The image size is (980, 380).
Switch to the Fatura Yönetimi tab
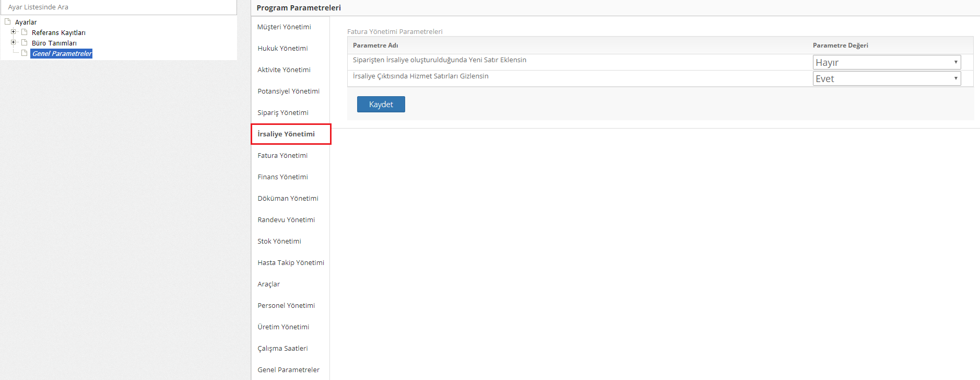coord(282,155)
